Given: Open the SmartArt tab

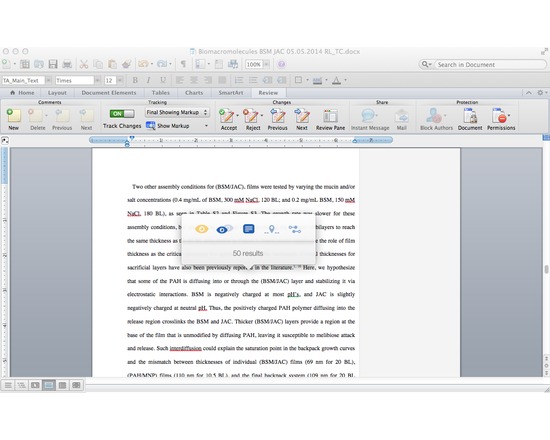Looking at the screenshot, I should pyautogui.click(x=231, y=93).
